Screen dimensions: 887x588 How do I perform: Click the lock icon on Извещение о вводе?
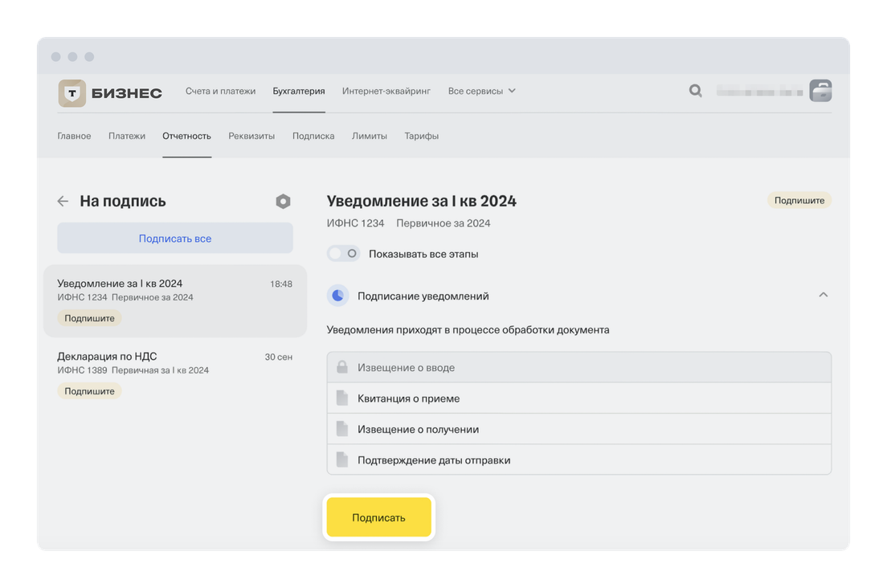pyautogui.click(x=342, y=367)
